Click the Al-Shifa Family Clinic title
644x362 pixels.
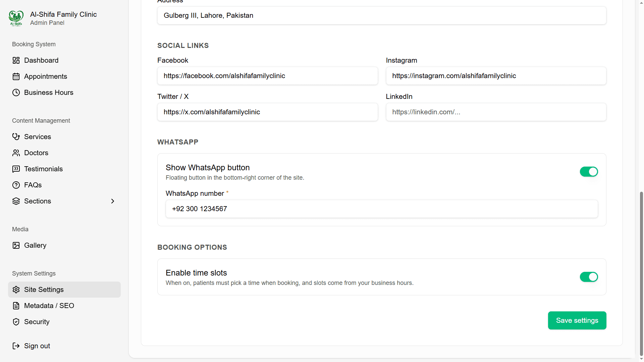coord(63,14)
